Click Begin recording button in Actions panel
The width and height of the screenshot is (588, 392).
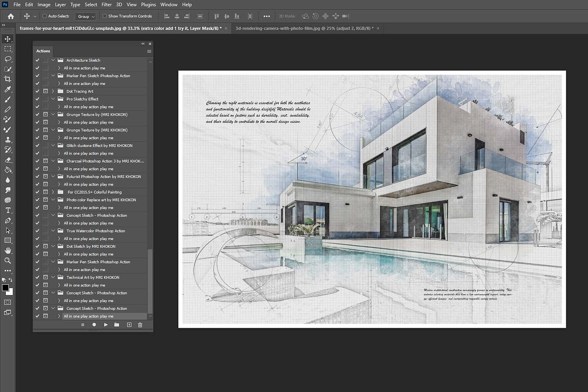pyautogui.click(x=94, y=324)
